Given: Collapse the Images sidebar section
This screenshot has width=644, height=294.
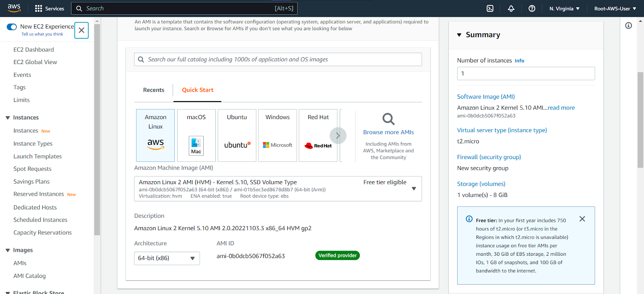Looking at the screenshot, I should [x=8, y=250].
